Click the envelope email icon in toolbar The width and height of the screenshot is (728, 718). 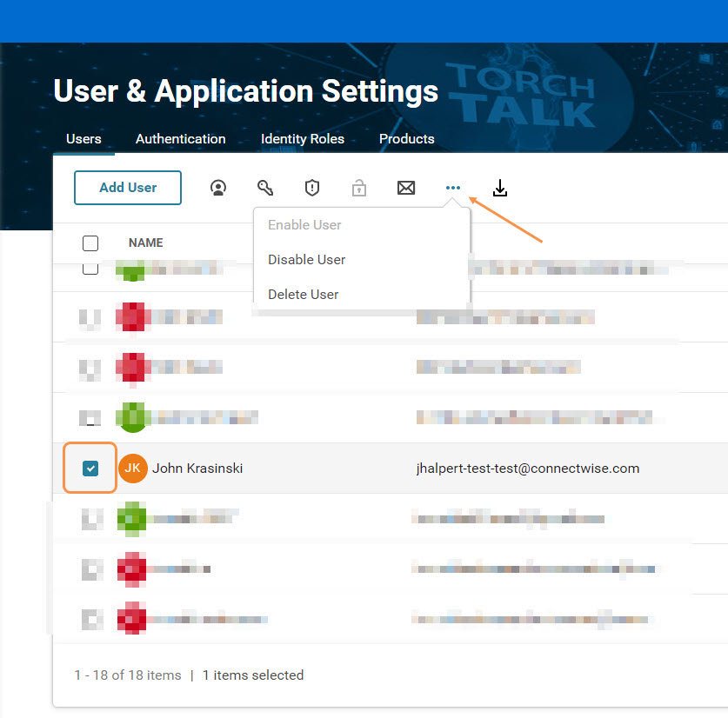pos(406,188)
